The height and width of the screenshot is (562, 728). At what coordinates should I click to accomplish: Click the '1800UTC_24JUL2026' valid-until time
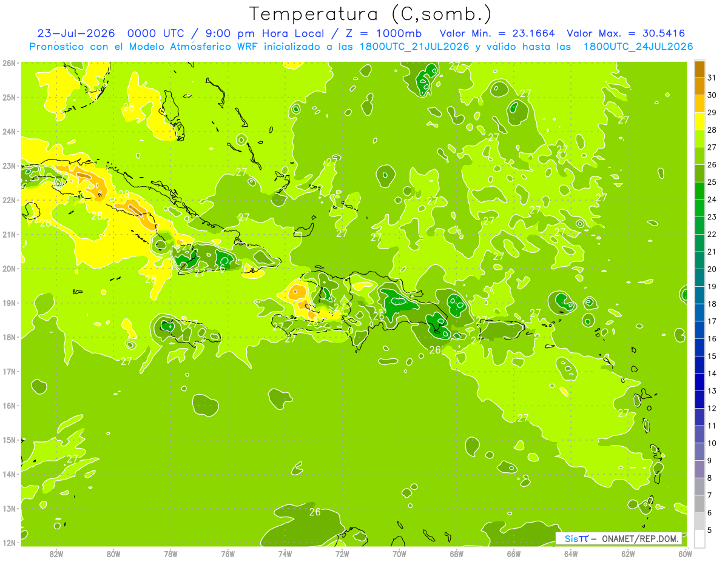coord(638,47)
